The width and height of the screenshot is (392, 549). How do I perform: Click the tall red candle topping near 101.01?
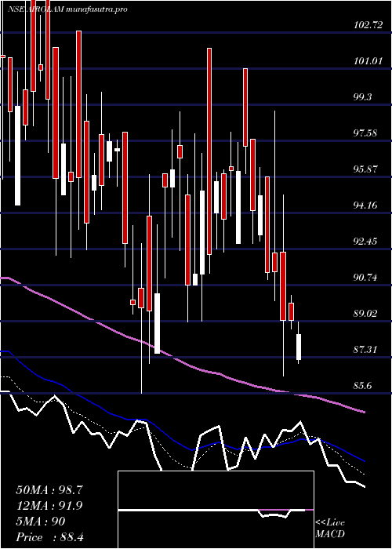point(245,107)
